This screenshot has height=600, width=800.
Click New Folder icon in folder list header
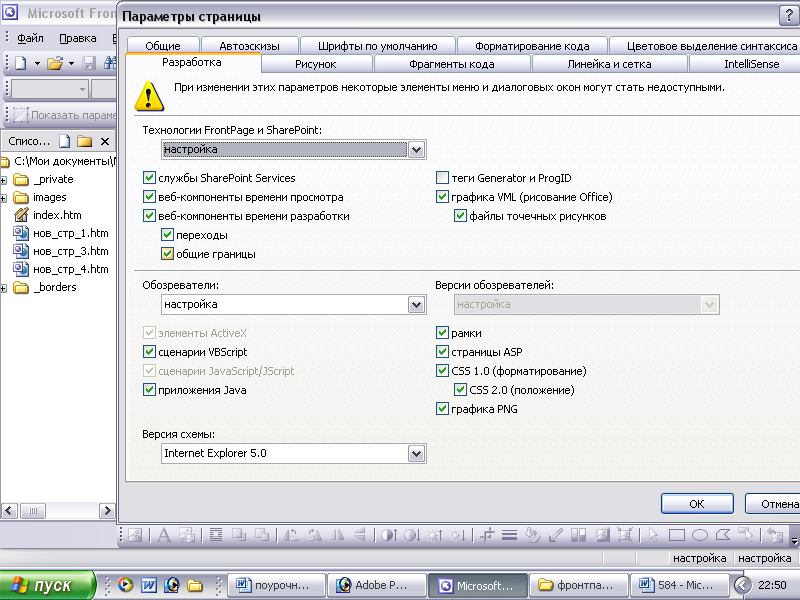tap(84, 141)
